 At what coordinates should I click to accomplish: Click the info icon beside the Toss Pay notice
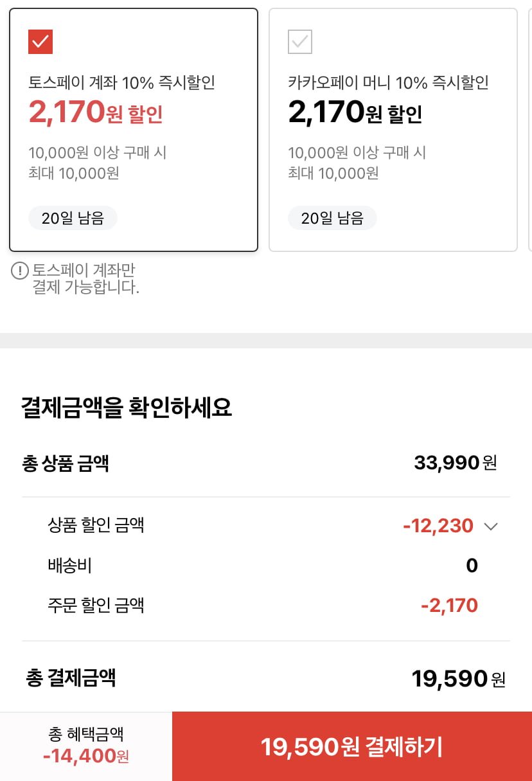[20, 271]
